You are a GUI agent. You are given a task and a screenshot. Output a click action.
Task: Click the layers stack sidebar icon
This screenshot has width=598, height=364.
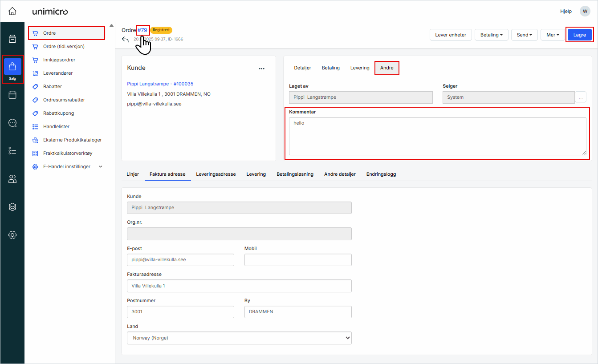[x=12, y=207]
